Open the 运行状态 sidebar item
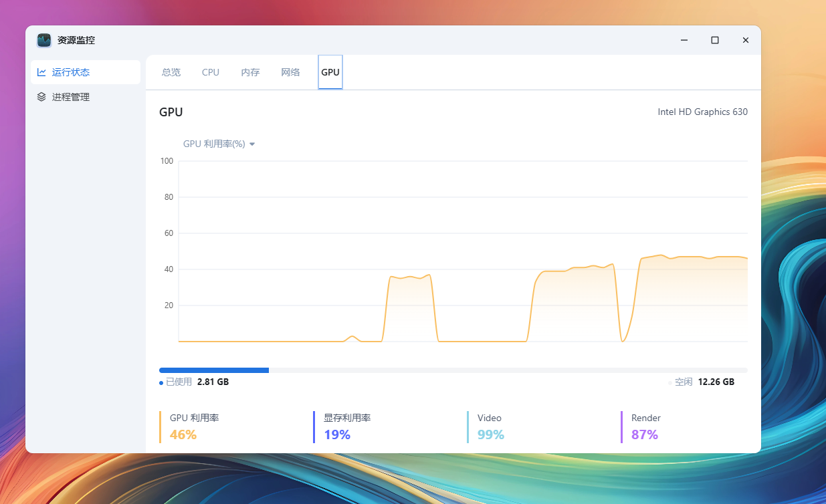 coord(86,72)
